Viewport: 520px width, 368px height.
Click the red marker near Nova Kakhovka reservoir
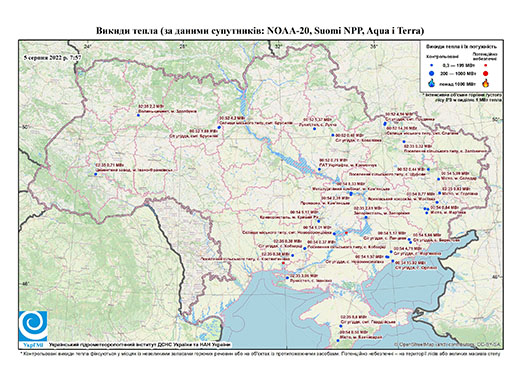pos(346,232)
